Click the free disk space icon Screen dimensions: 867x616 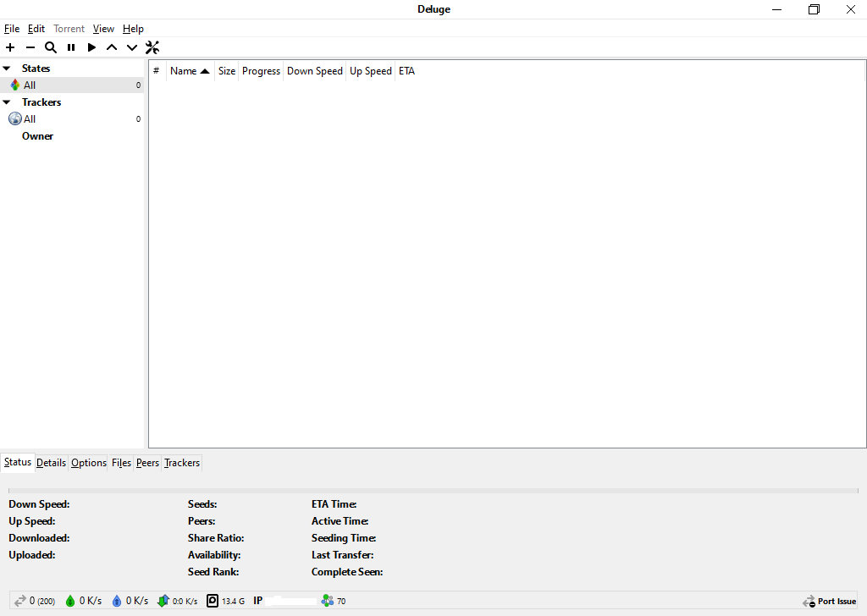[x=213, y=601]
